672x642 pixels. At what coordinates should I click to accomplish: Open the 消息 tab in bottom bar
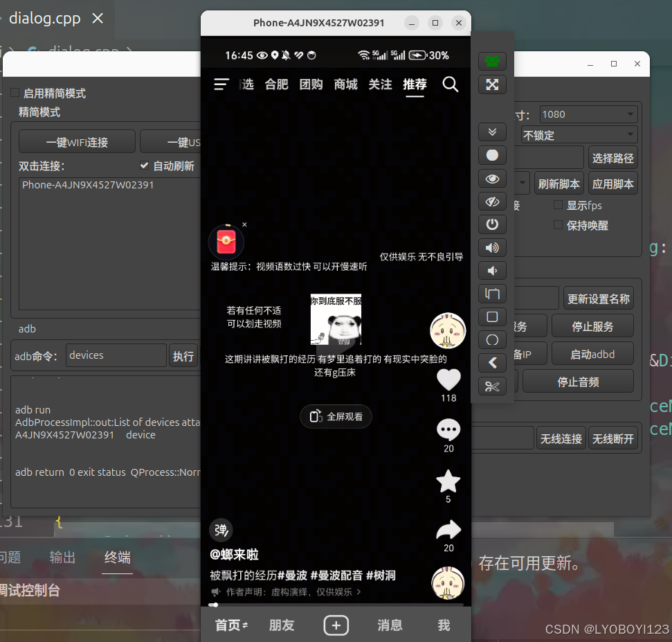pyautogui.click(x=390, y=625)
